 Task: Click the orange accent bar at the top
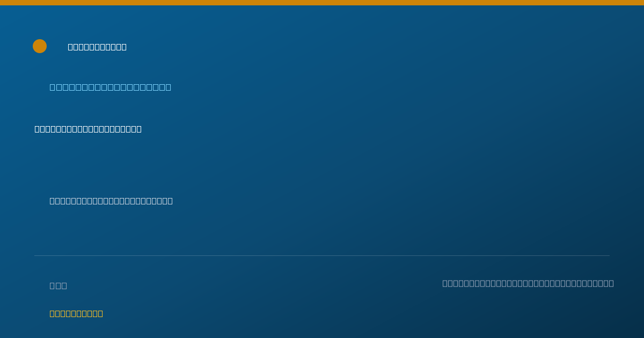click(x=322, y=3)
